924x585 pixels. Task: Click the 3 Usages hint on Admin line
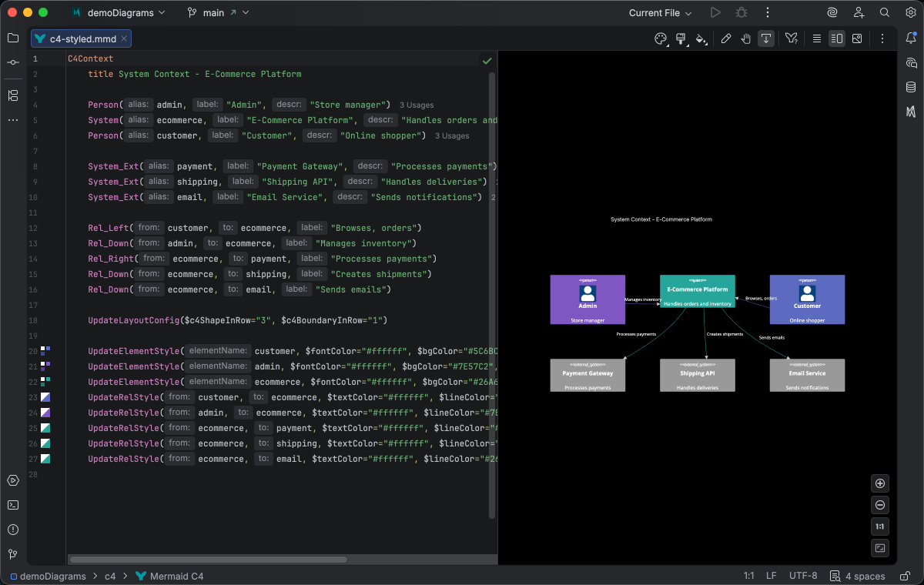[417, 105]
